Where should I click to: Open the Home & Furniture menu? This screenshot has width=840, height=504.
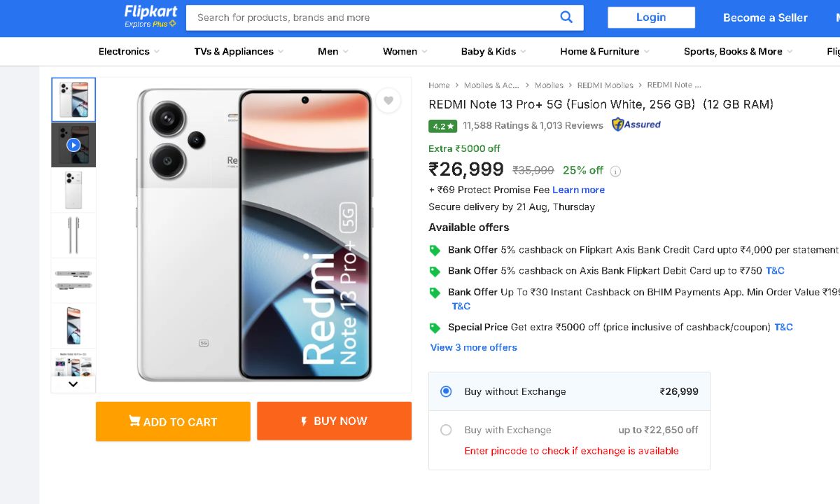(x=604, y=51)
